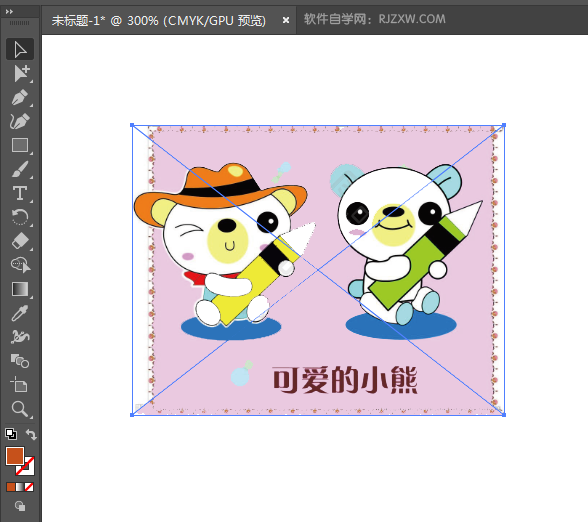588x522 pixels.
Task: Select the Type tool
Action: (x=20, y=193)
